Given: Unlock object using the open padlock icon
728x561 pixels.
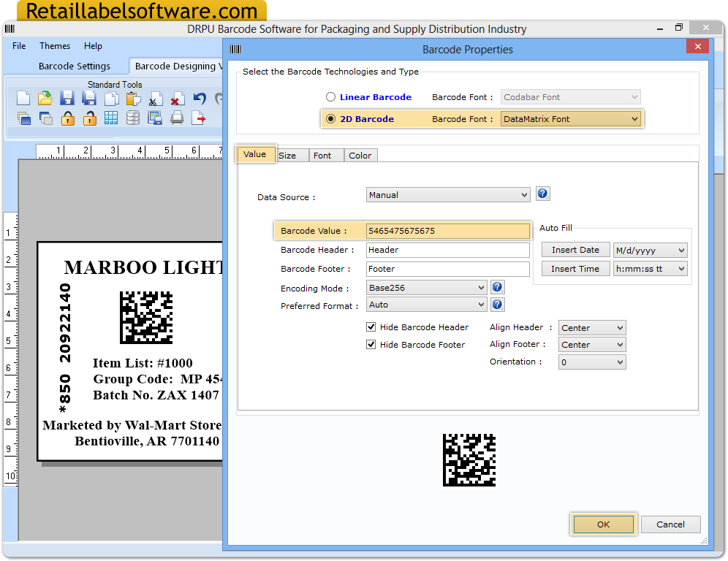Looking at the screenshot, I should (x=90, y=118).
